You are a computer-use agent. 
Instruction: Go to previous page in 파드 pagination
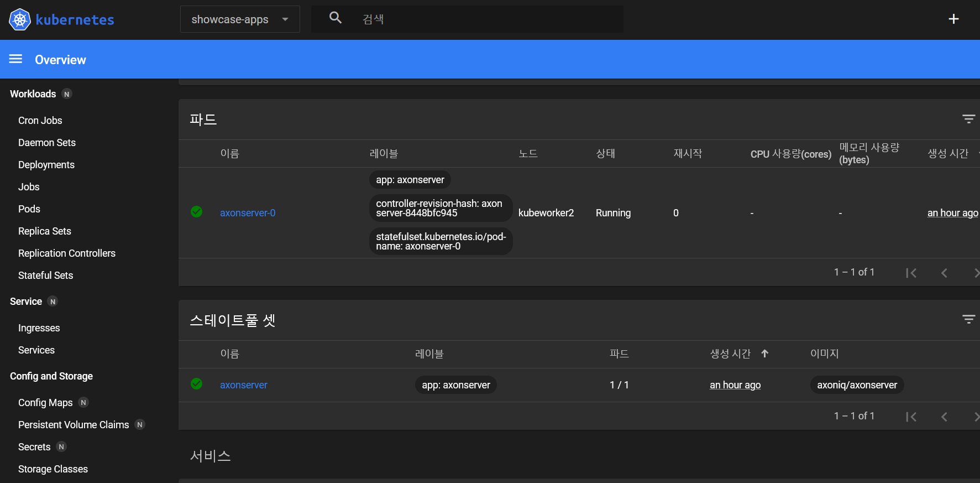(944, 273)
